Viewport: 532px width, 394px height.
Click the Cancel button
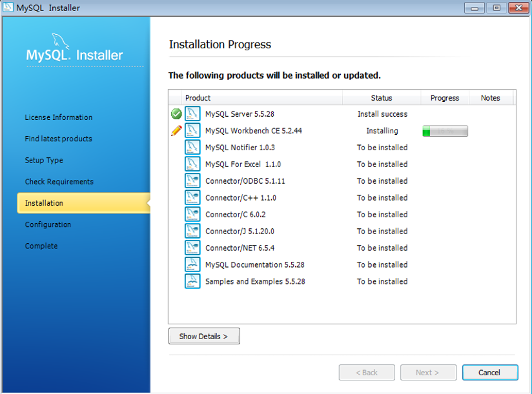pos(490,372)
